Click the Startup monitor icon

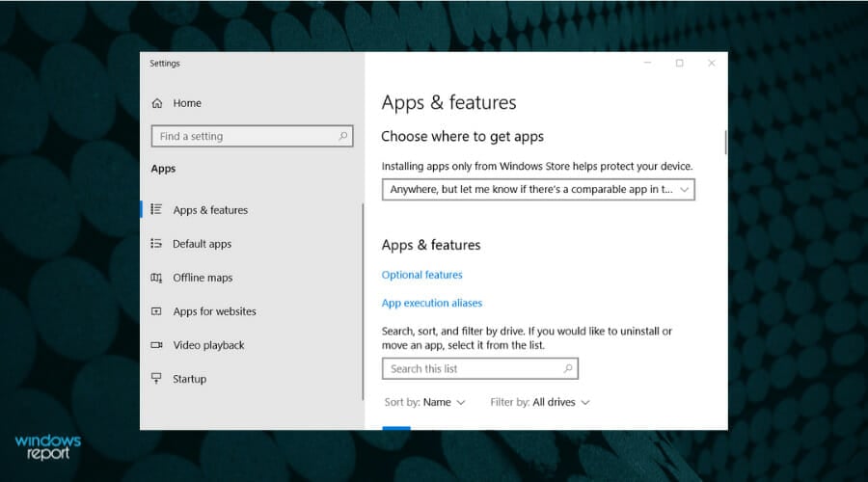tap(156, 378)
